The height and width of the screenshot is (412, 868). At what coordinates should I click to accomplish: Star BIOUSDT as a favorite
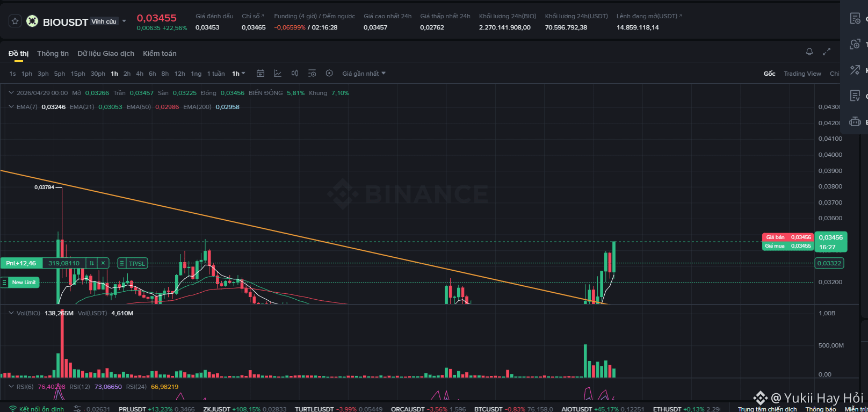(x=15, y=21)
